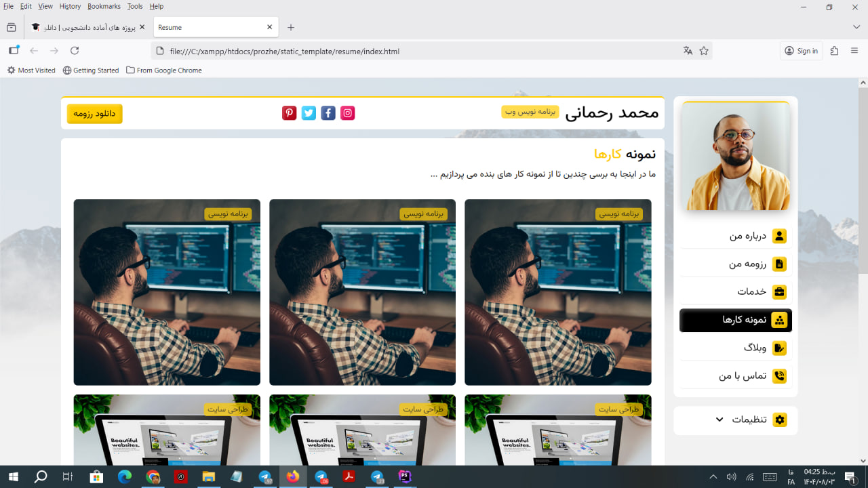Screen dimensions: 868x488
Task: Open the History menu in the menu bar
Action: (70, 6)
